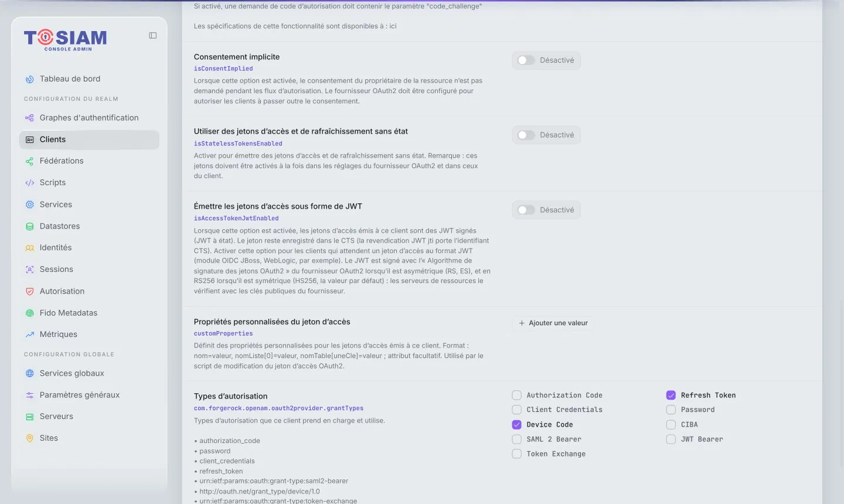844x504 pixels.
Task: Check the Password grant type checkbox
Action: point(671,410)
